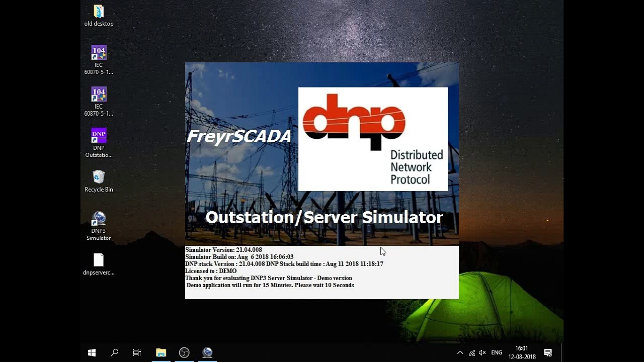Open the old desktop folder icon
Screen dimensions: 644x362
(99, 16)
